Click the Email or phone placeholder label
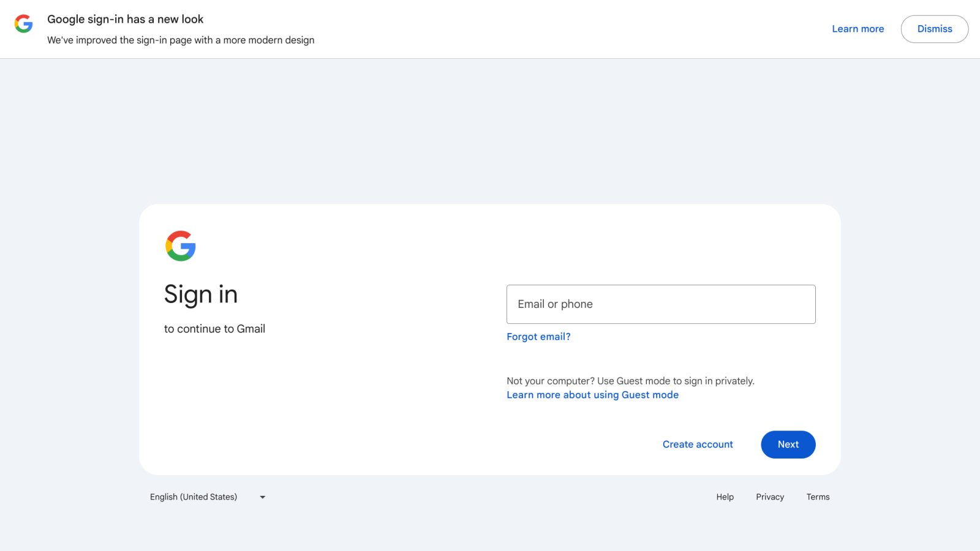 (x=555, y=304)
